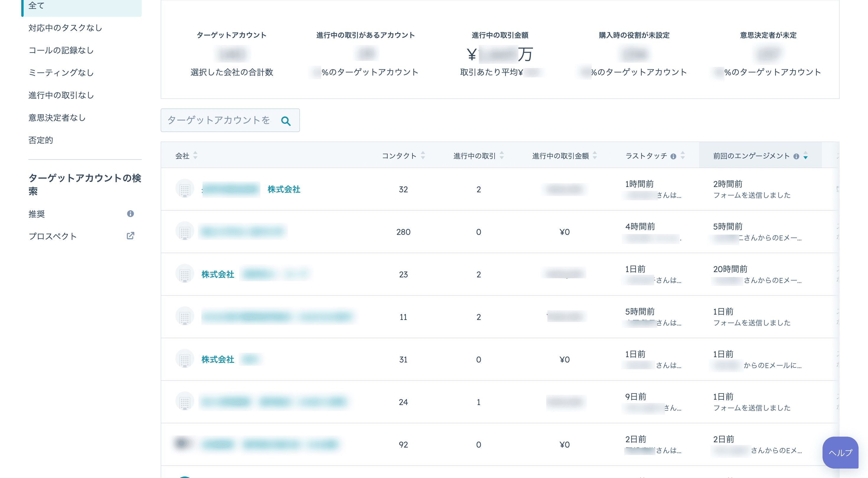868x478 pixels.
Task: Click the search magnifier icon
Action: click(286, 121)
